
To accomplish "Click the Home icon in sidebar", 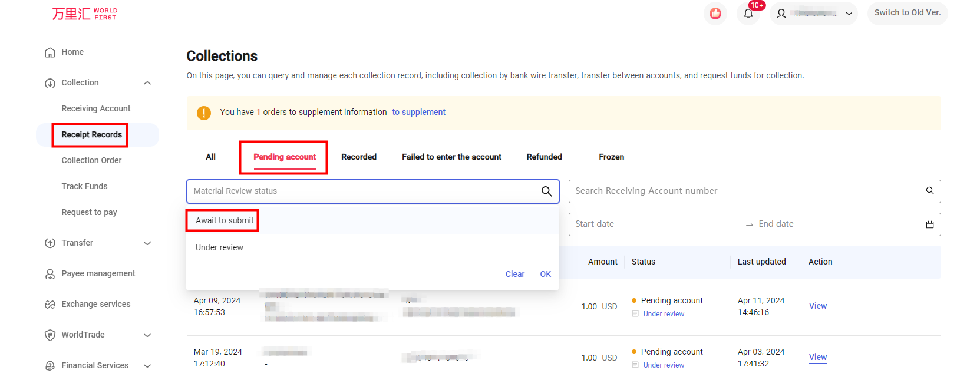I will 50,52.
